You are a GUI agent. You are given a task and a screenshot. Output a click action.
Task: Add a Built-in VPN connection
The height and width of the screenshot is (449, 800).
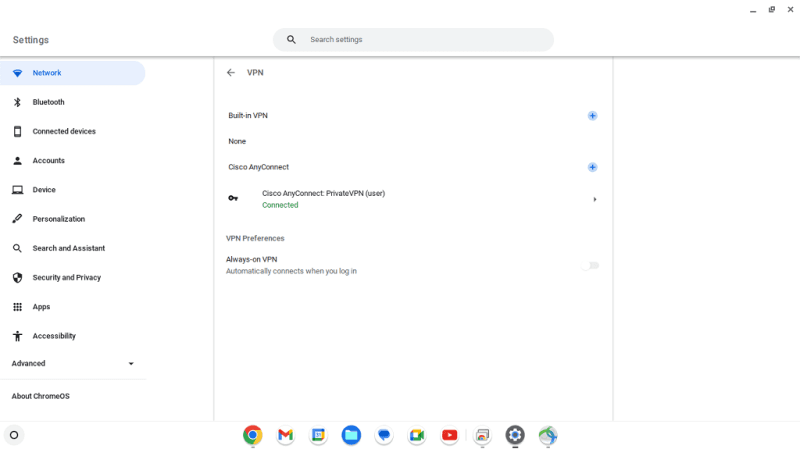pos(592,116)
